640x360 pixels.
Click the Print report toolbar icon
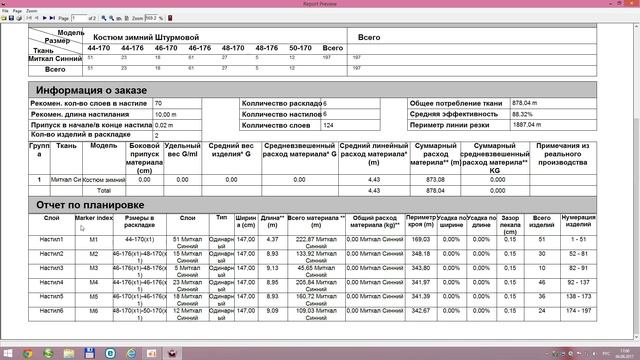pos(19,18)
